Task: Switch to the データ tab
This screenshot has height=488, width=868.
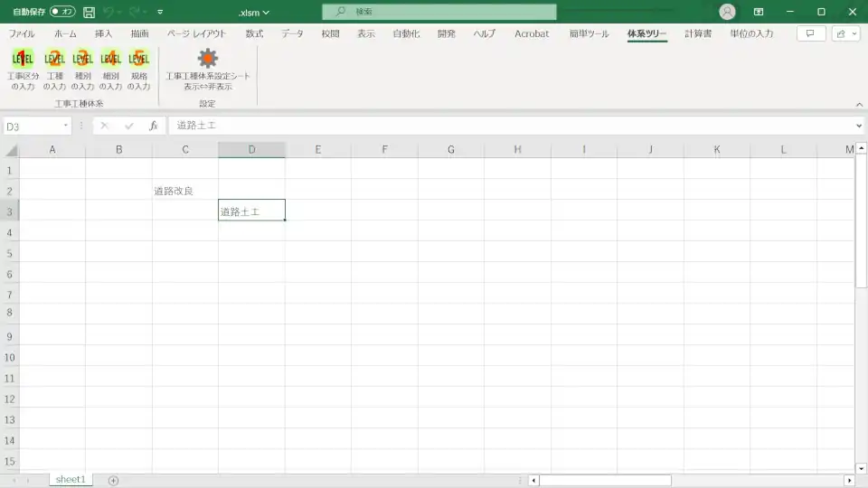Action: (292, 33)
